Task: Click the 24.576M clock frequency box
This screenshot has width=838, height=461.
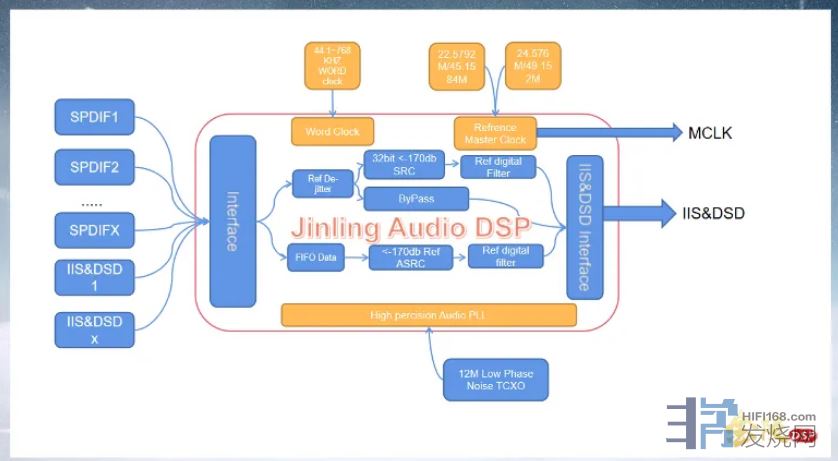Action: 534,65
